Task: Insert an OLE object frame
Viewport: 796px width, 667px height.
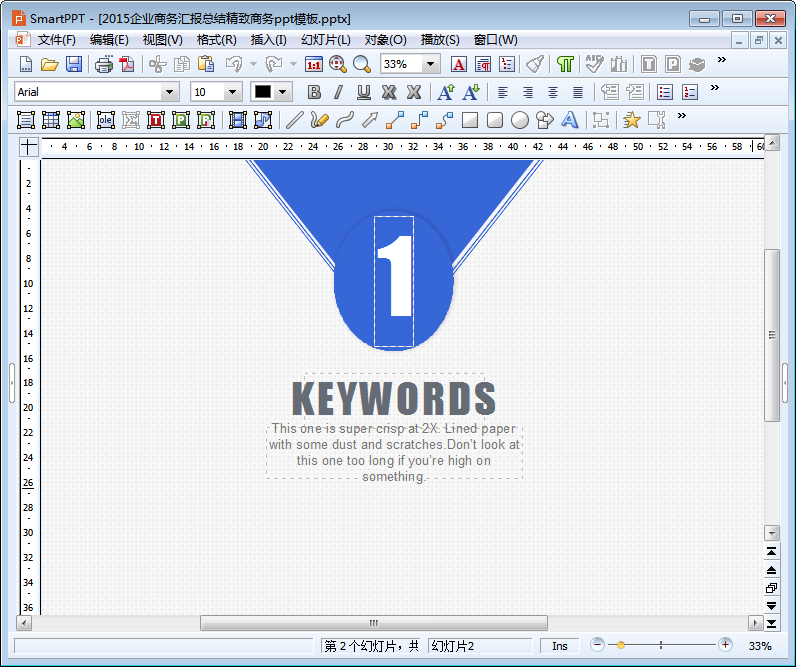Action: coord(105,120)
